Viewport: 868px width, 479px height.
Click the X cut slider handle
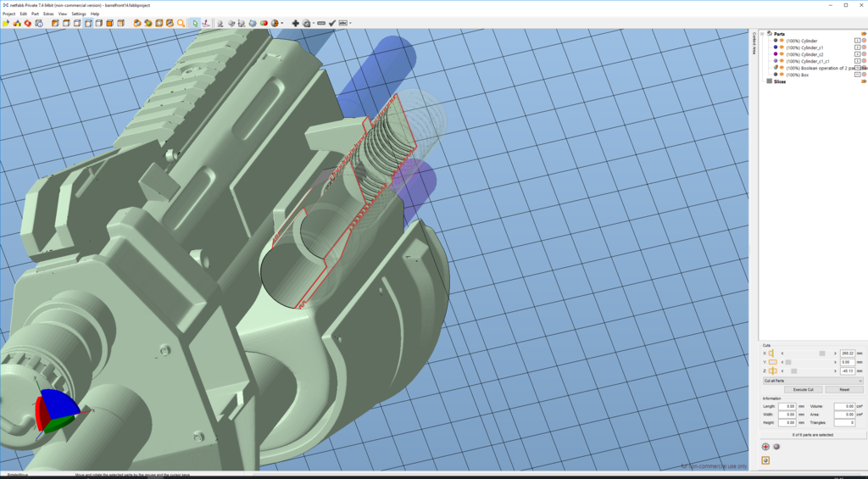(822, 354)
